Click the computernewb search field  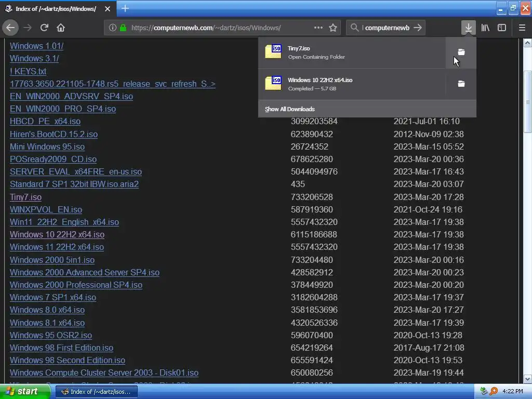coord(387,28)
